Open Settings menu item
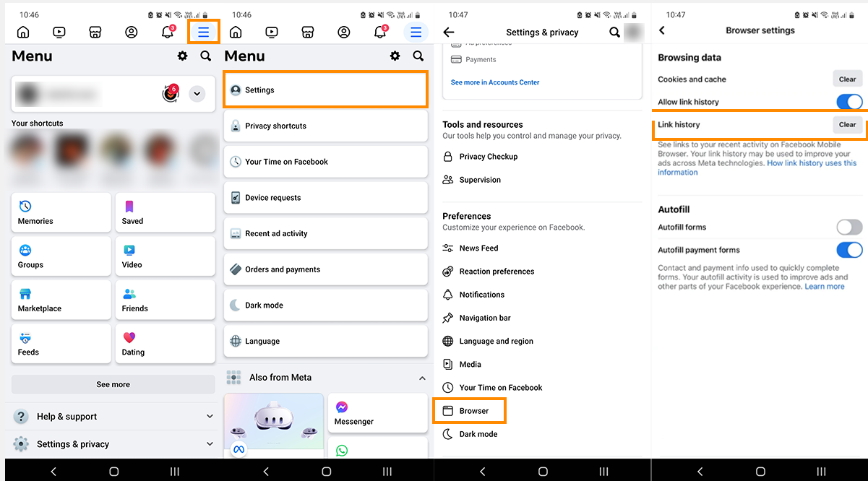Screen dimensions: 868x481 326,90
